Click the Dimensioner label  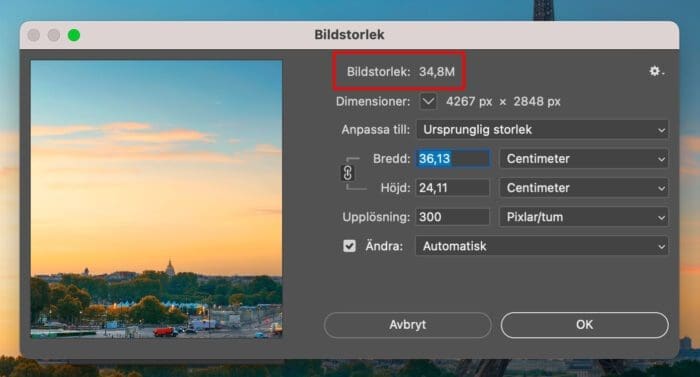pyautogui.click(x=373, y=101)
